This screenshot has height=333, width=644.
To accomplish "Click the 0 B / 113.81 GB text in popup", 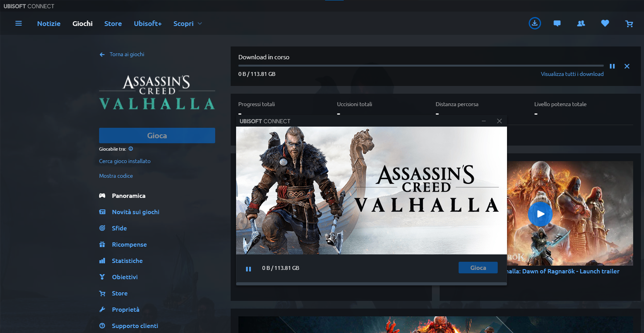I will [x=281, y=268].
